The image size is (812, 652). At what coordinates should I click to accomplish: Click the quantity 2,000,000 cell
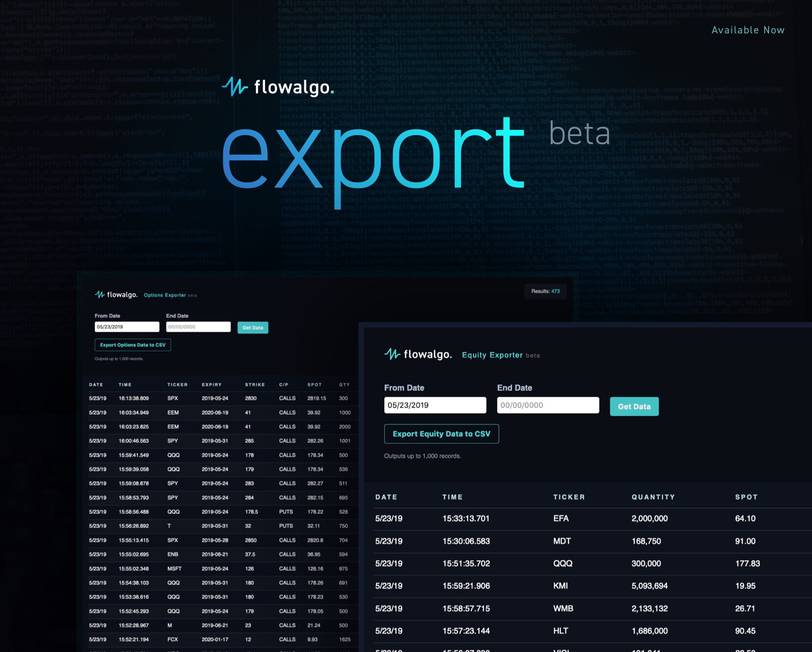coord(650,518)
